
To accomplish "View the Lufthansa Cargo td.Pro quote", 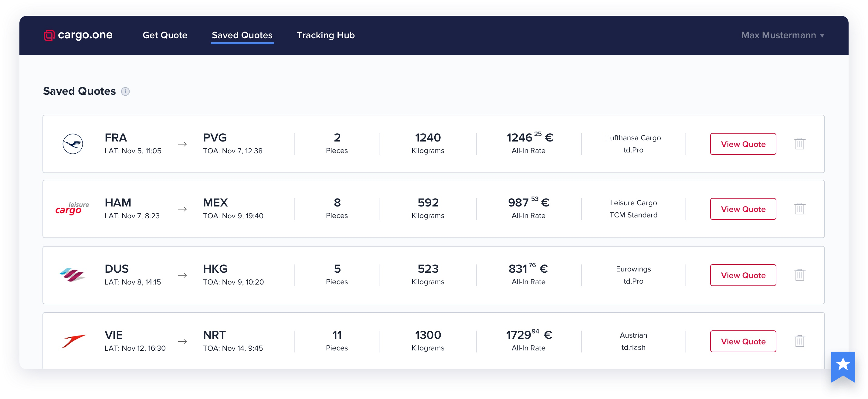I will point(743,144).
